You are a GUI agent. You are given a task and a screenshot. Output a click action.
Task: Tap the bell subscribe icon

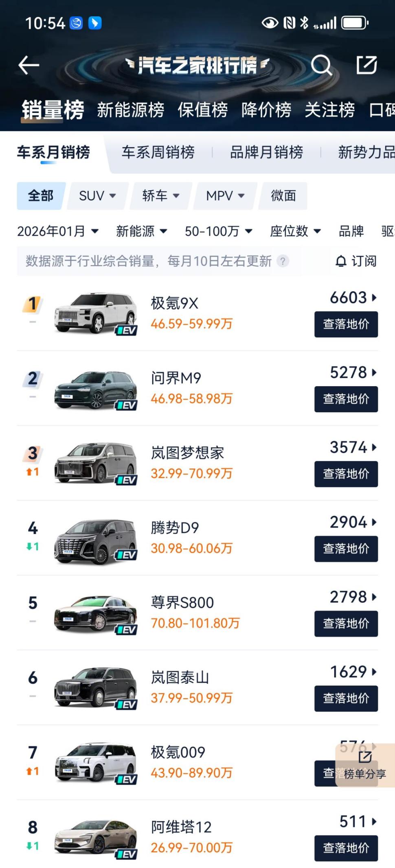click(341, 261)
